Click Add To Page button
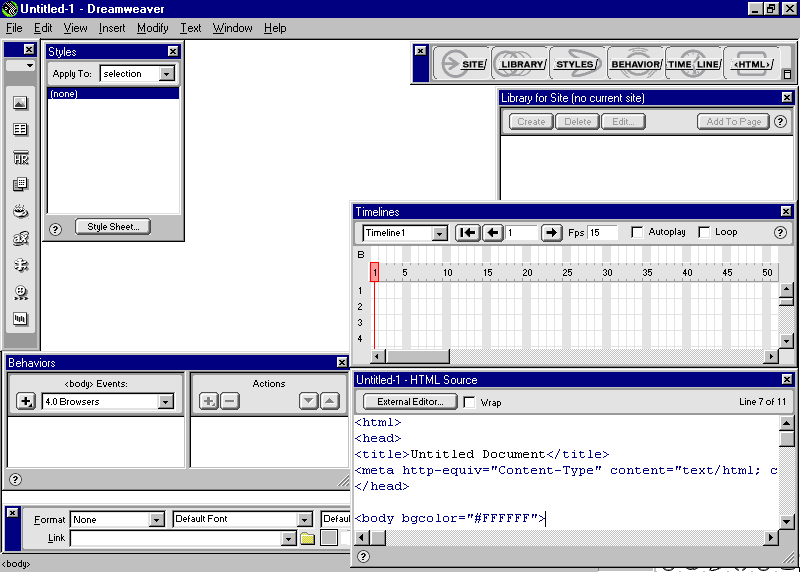The width and height of the screenshot is (800, 572). 733,121
